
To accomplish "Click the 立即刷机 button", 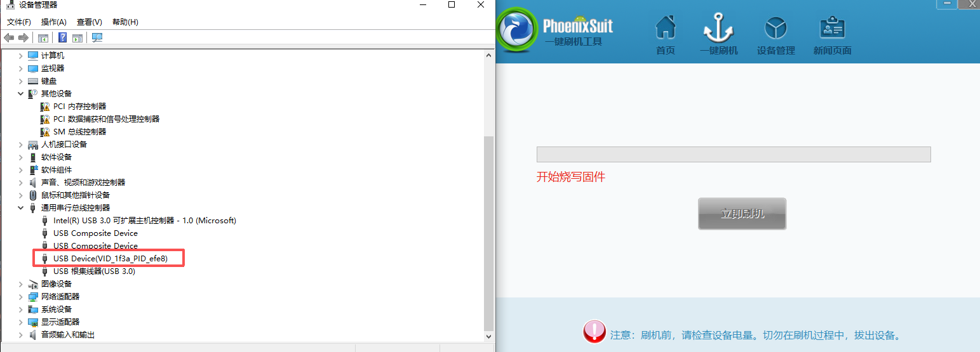I will tap(742, 214).
